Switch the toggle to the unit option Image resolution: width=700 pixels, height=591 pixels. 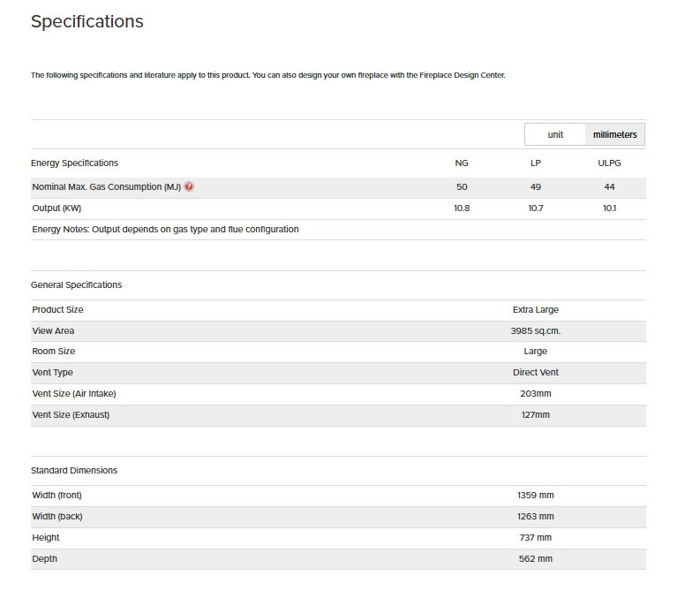pyautogui.click(x=555, y=134)
